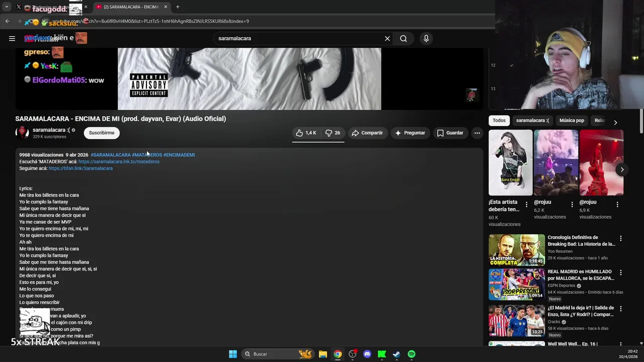This screenshot has height=362, width=644.
Task: Open options for ¡Esta artista debería short
Action: coord(527,205)
